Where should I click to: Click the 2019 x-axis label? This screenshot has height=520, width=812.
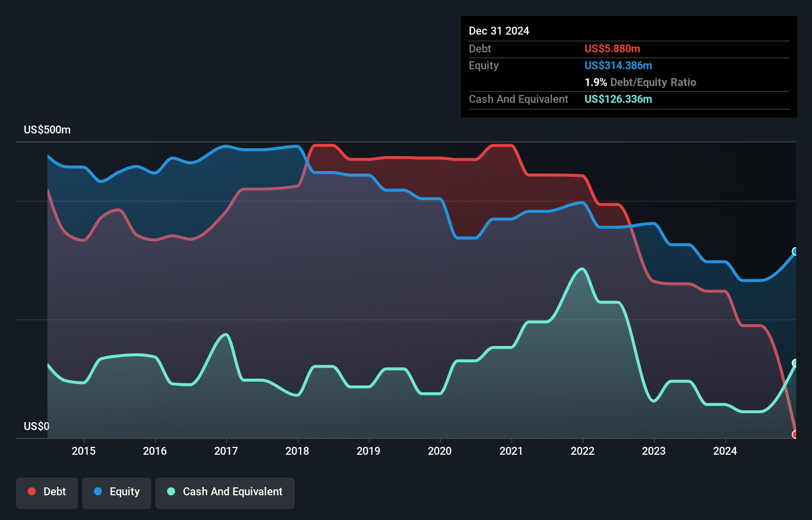[x=368, y=451]
